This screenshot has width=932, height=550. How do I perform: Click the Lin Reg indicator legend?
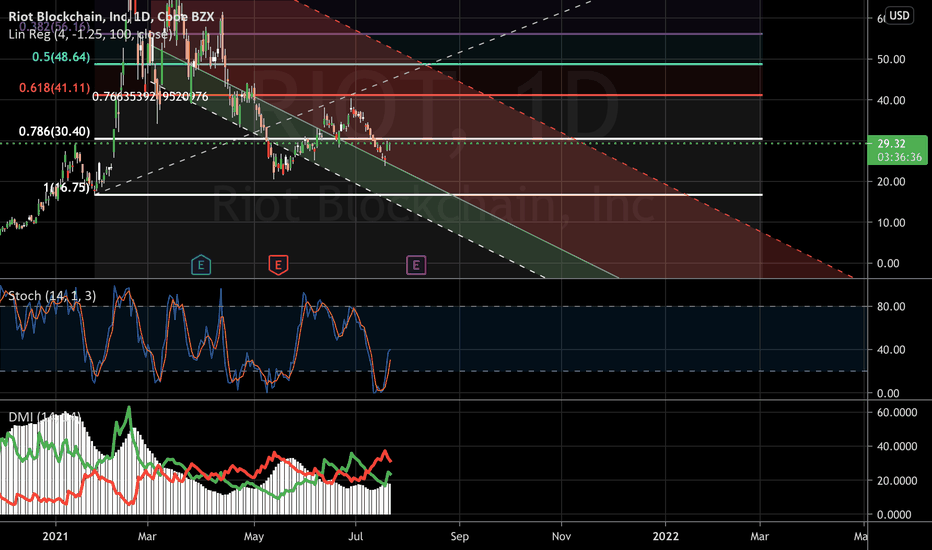point(90,34)
